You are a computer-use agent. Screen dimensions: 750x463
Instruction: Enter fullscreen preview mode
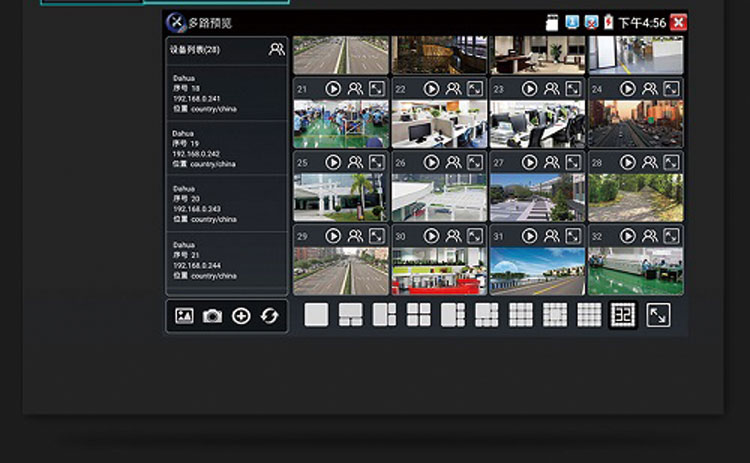658,316
